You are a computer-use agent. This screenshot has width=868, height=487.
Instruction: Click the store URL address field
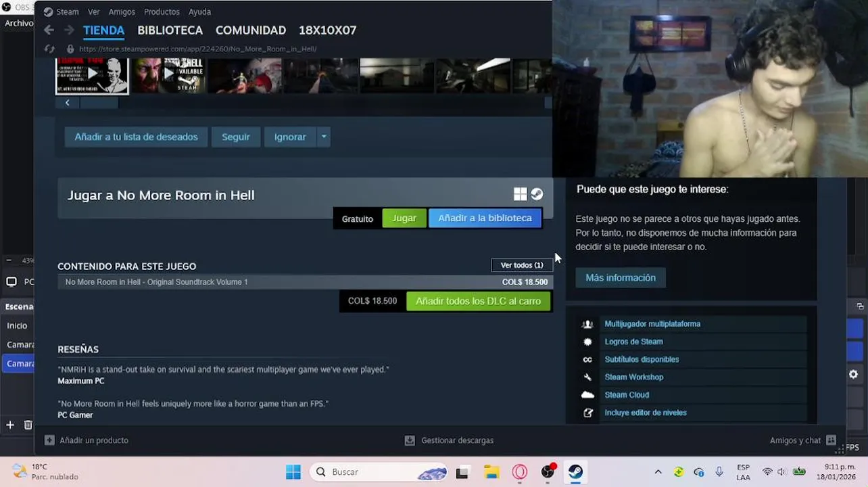[198, 49]
